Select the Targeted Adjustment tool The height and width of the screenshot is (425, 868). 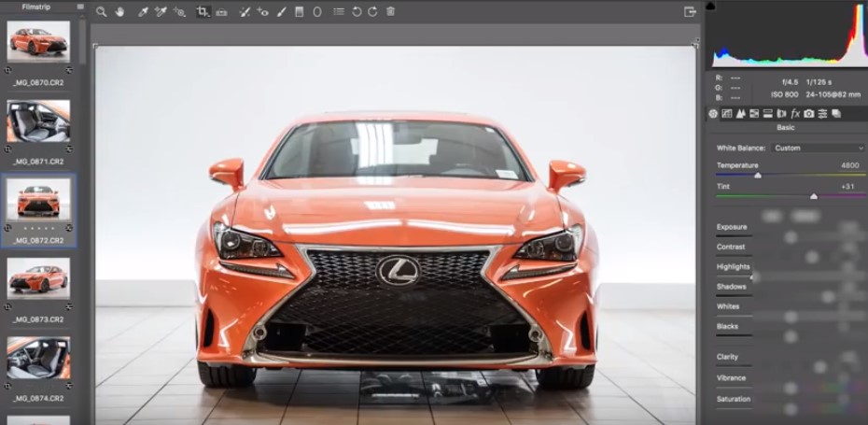click(179, 11)
